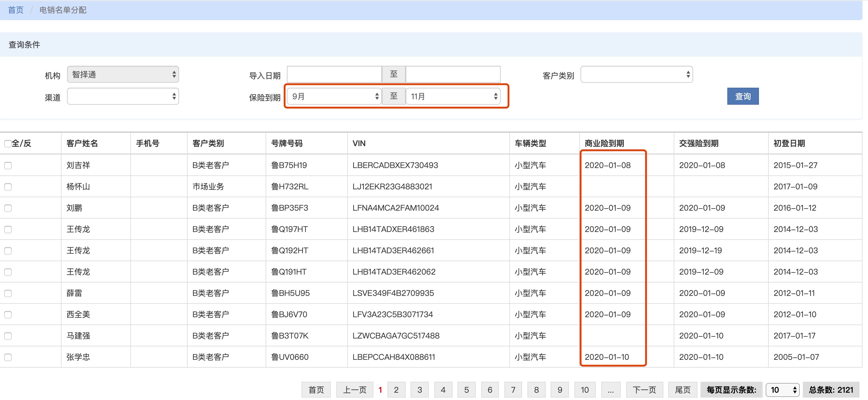Go to 首页 in the breadcrumb
The width and height of the screenshot is (868, 400).
(16, 10)
